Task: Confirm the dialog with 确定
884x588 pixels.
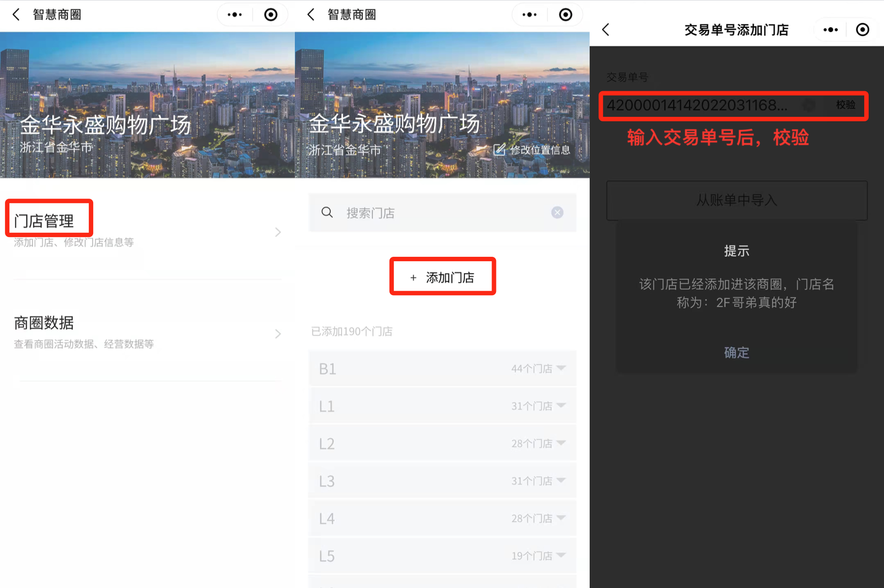Action: 736,352
